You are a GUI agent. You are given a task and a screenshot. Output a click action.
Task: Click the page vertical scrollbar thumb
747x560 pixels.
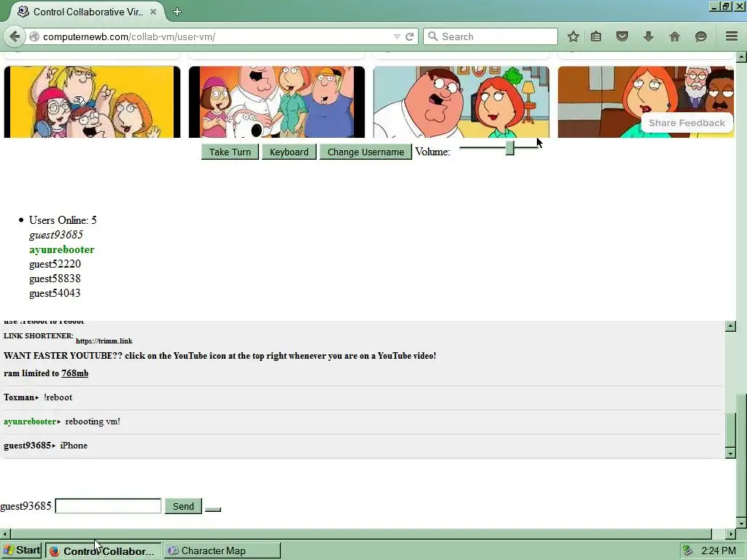741,455
